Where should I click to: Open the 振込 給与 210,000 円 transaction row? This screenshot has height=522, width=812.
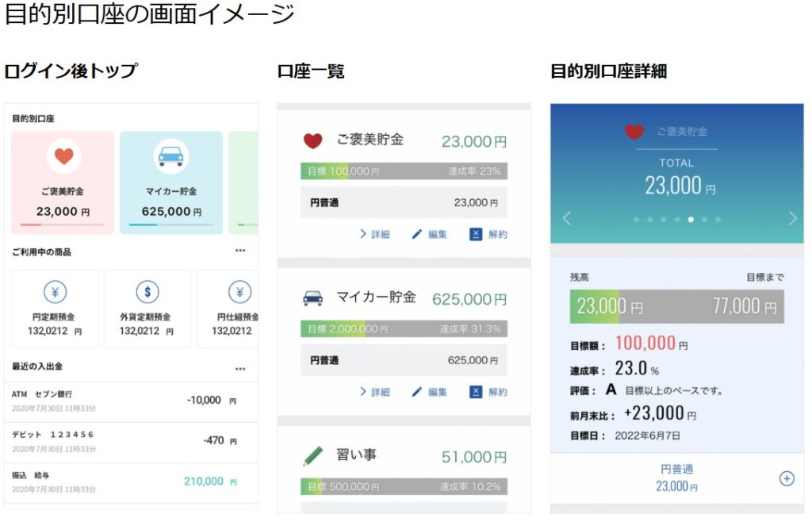click(131, 482)
